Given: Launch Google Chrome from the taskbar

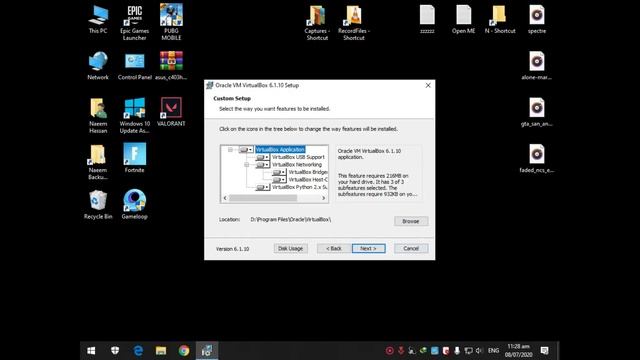Looking at the screenshot, I should tap(184, 351).
